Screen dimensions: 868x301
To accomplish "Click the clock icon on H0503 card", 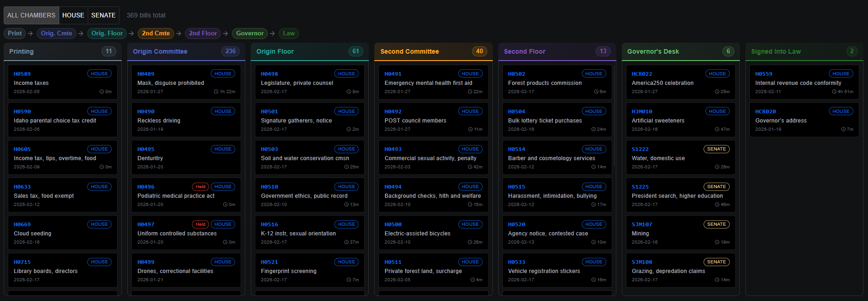I will point(346,167).
